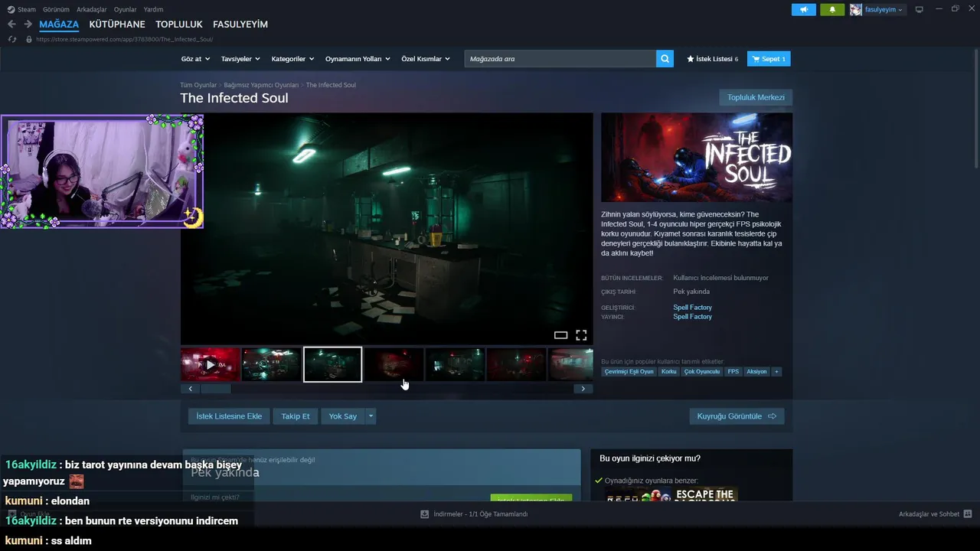Screen dimensions: 980x551
Task: Click The Infected Soul header image
Action: pyautogui.click(x=697, y=158)
